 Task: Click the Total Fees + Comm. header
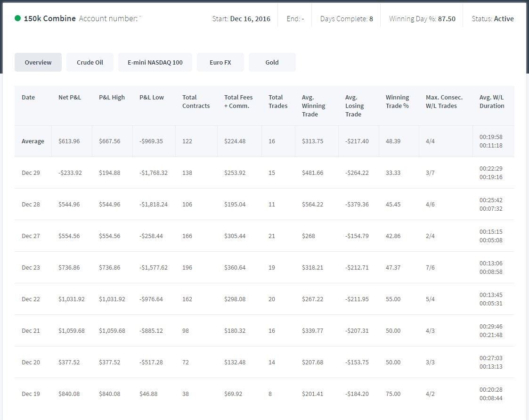pyautogui.click(x=238, y=101)
